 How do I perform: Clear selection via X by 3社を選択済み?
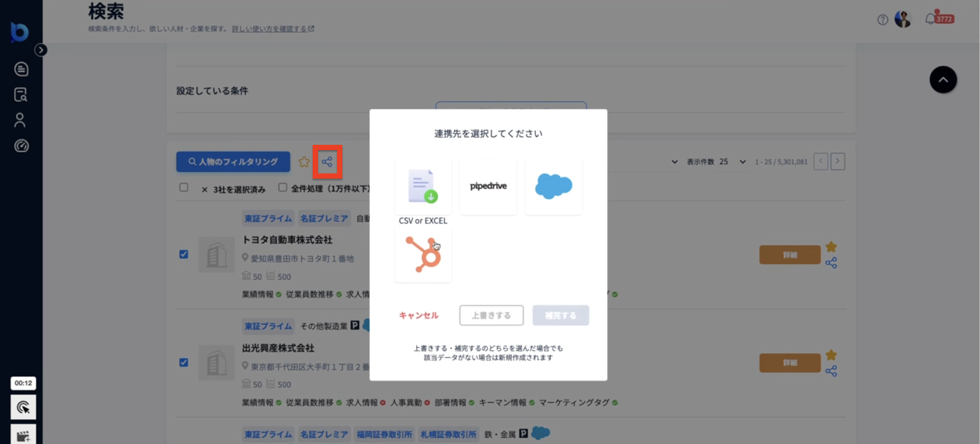coord(204,190)
